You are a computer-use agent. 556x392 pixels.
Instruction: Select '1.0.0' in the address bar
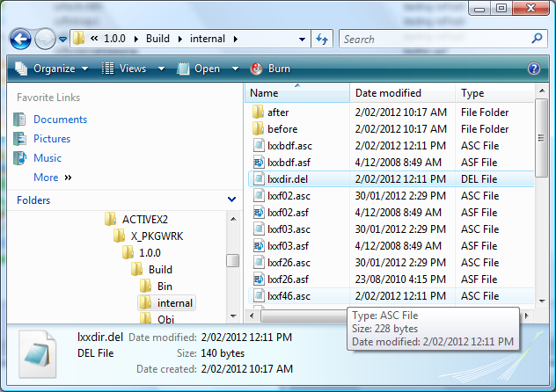click(114, 39)
